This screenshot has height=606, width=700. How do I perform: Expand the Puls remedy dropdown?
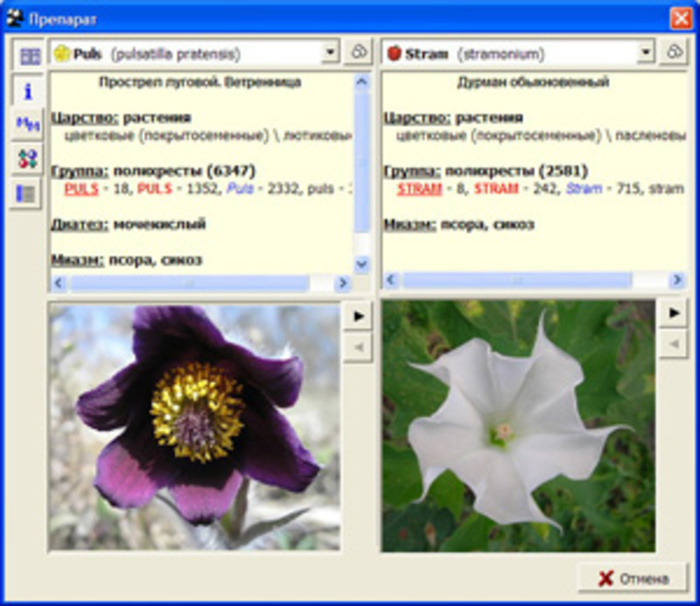click(330, 53)
